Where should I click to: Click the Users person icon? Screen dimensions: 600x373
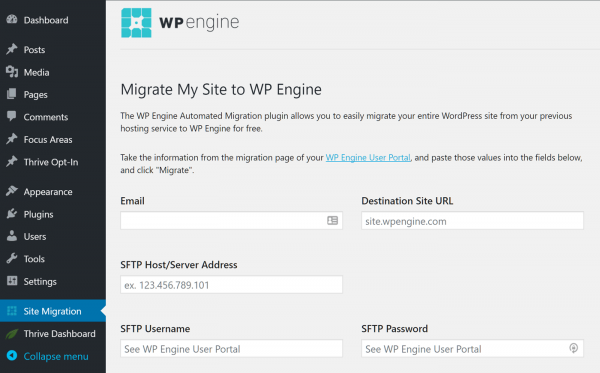pos(12,236)
